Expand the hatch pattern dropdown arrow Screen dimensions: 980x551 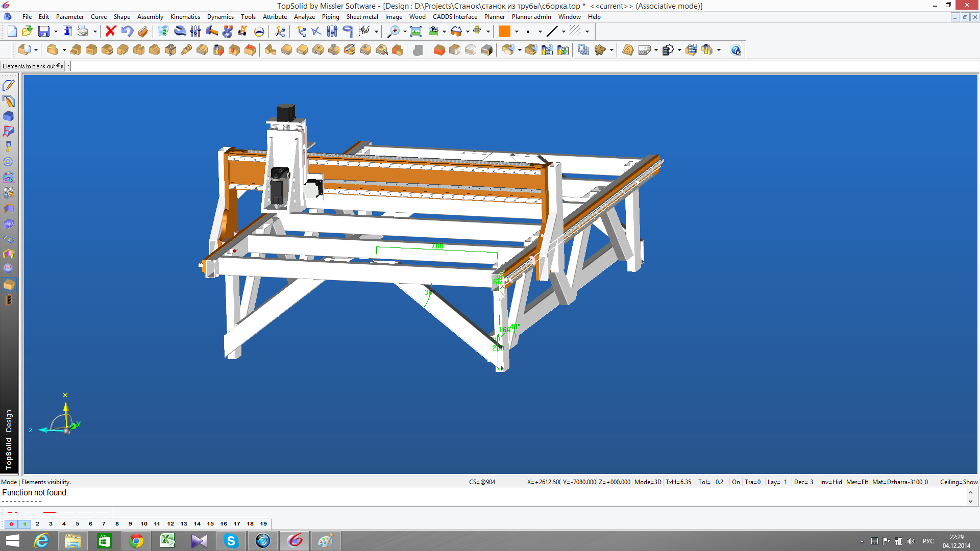tap(587, 32)
